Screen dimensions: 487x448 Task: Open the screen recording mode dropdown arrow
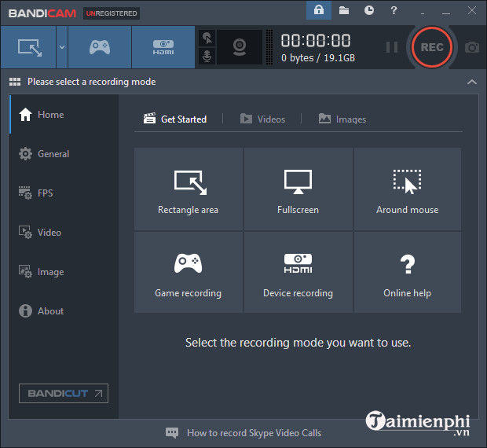coord(62,47)
